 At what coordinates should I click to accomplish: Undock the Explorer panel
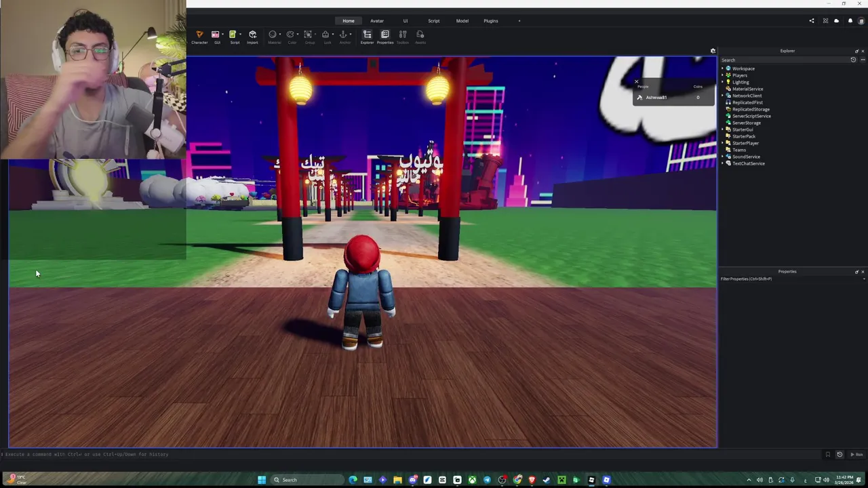[x=856, y=51]
